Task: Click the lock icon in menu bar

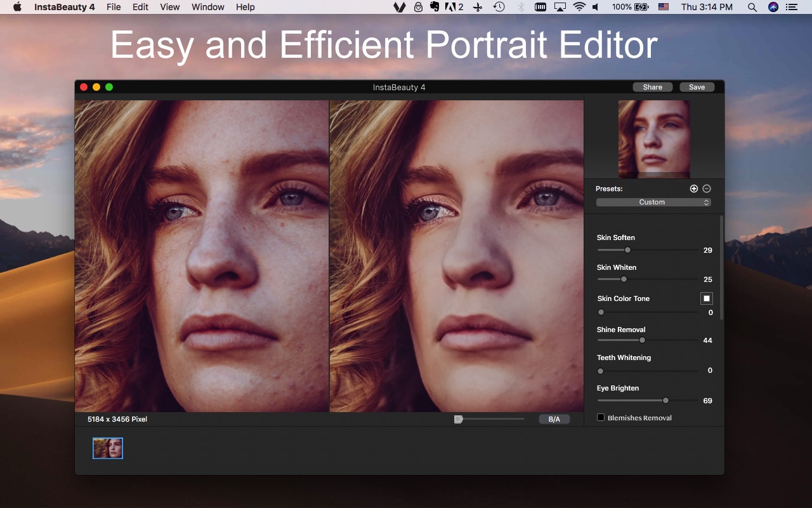Action: point(417,7)
